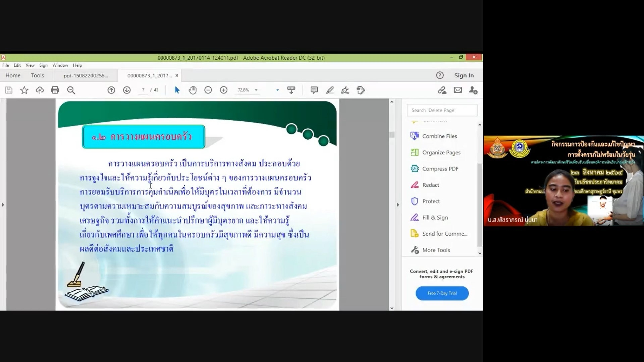Open the View menu
The height and width of the screenshot is (362, 644).
coord(30,65)
